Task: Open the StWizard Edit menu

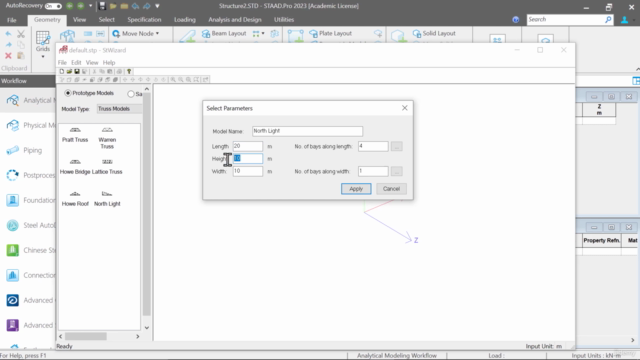Action: coord(76,62)
